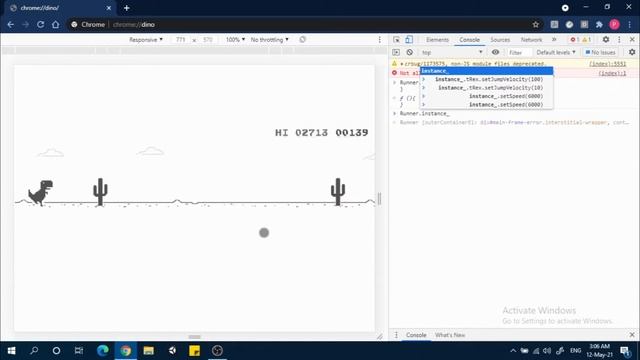Image resolution: width=640 pixels, height=360 pixels.
Task: Open the top JavaScript context dropdown
Action: (452, 52)
